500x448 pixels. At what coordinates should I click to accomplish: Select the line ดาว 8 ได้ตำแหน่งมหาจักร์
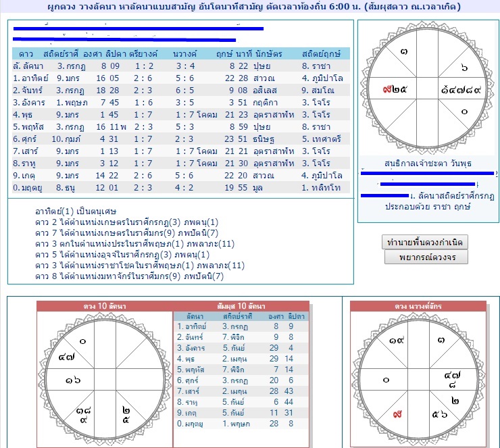pos(129,276)
